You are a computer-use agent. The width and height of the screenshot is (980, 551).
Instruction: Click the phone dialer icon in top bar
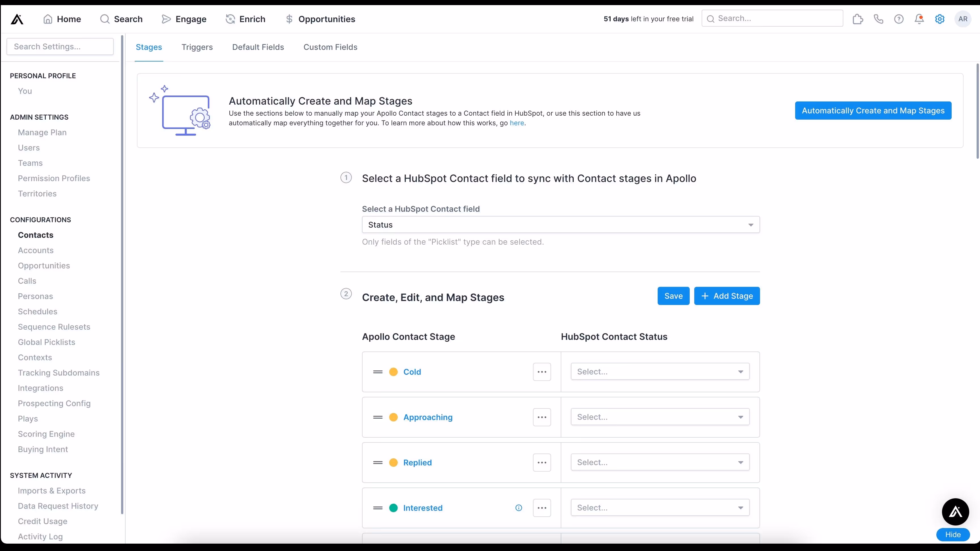879,19
